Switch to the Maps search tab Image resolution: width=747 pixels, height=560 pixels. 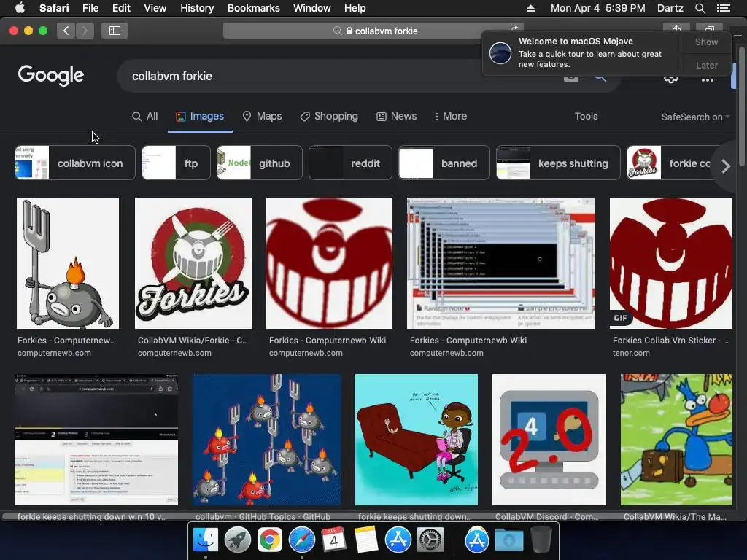click(262, 116)
